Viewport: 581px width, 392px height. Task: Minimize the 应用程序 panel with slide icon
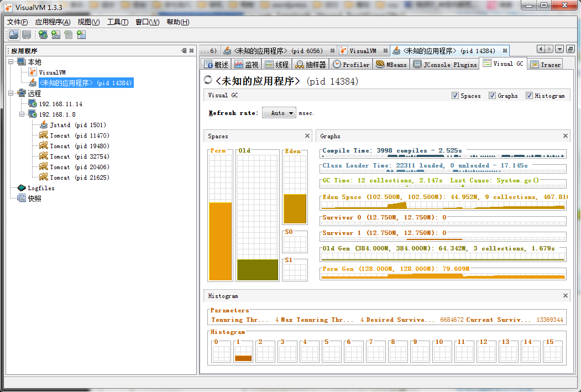coord(184,51)
